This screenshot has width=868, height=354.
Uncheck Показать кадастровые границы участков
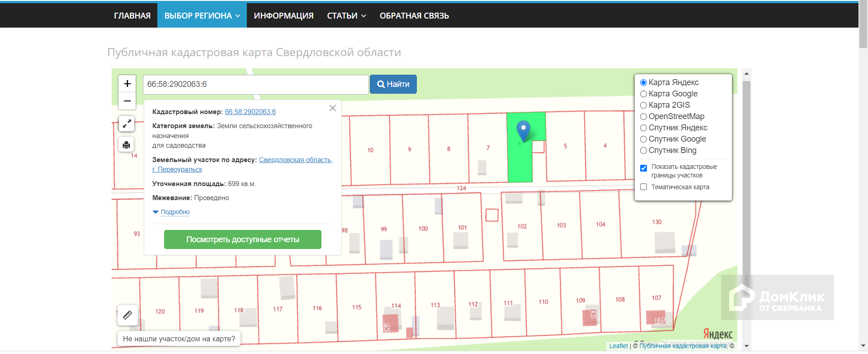pos(643,168)
